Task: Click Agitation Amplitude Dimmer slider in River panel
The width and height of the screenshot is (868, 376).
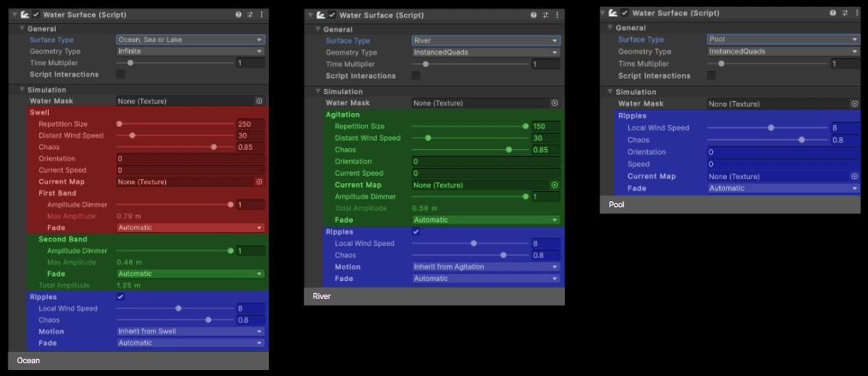Action: 471,197
